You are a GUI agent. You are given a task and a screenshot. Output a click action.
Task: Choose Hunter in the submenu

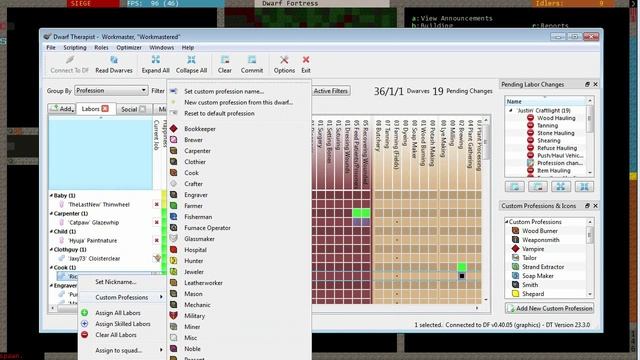click(239, 261)
